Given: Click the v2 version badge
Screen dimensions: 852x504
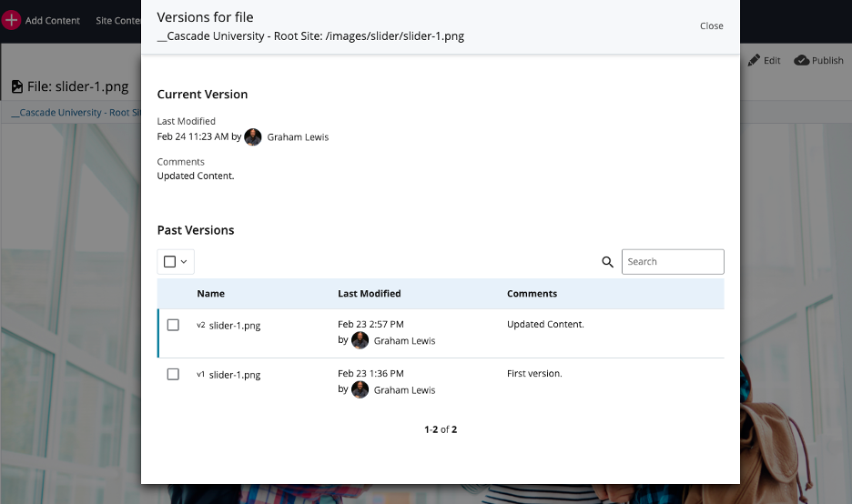Looking at the screenshot, I should click(x=200, y=325).
